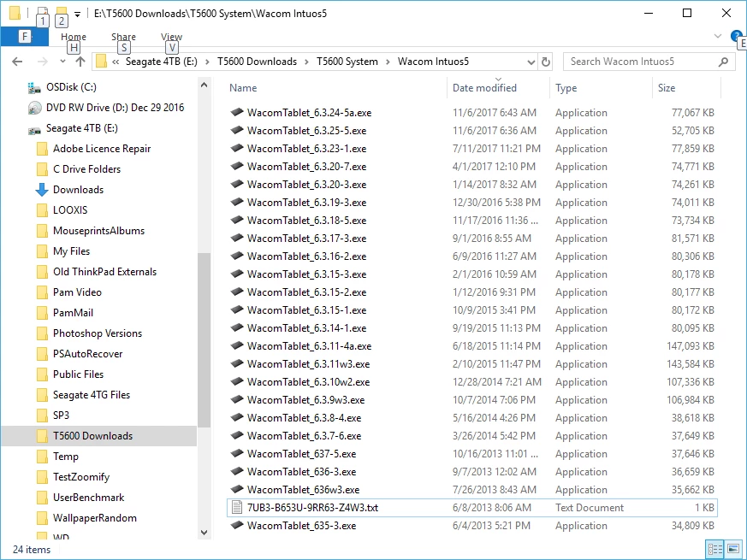Sort by the Name column header
747x560 pixels.
coord(243,87)
